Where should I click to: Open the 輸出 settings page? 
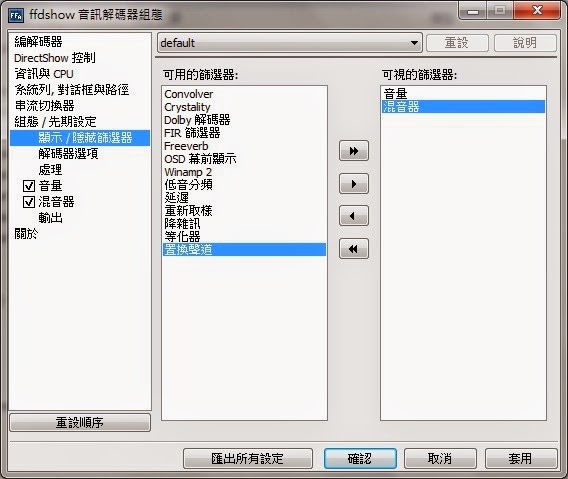pyautogui.click(x=50, y=218)
